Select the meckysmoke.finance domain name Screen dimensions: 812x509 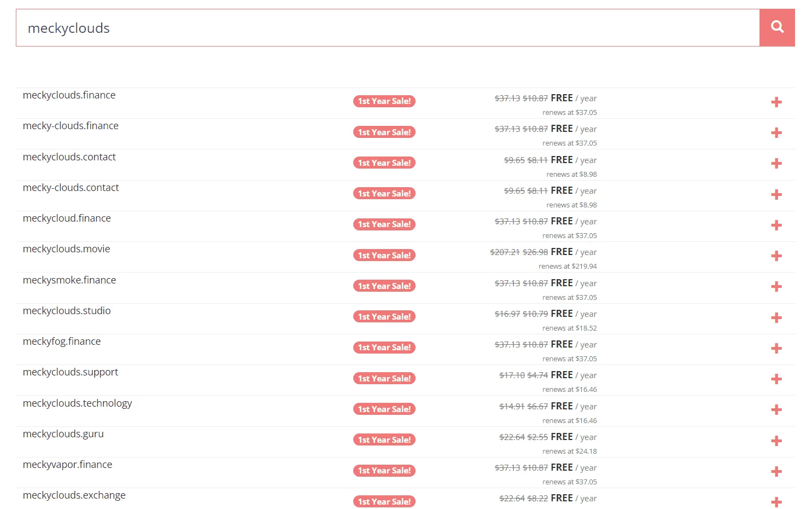coord(69,280)
